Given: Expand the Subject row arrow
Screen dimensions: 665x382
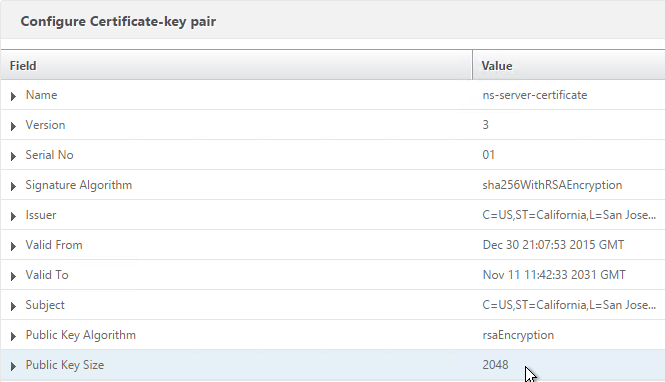Looking at the screenshot, I should tap(13, 306).
